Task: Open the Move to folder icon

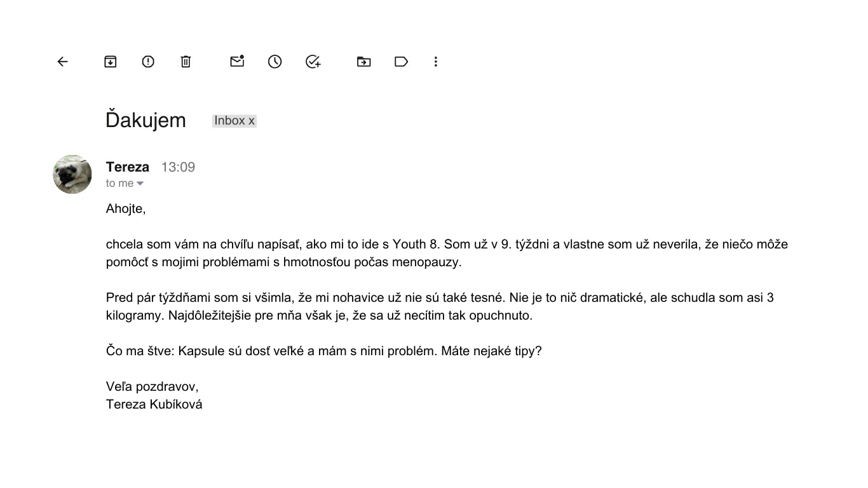Action: coord(363,62)
